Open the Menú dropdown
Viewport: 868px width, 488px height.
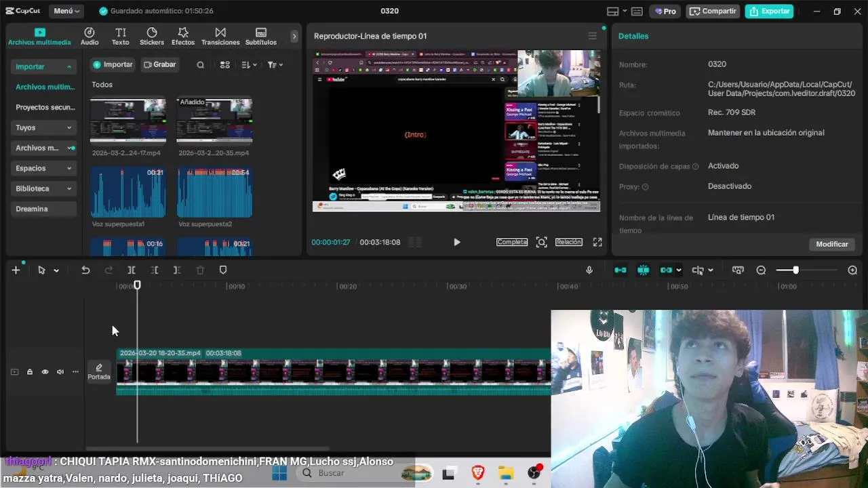click(66, 11)
